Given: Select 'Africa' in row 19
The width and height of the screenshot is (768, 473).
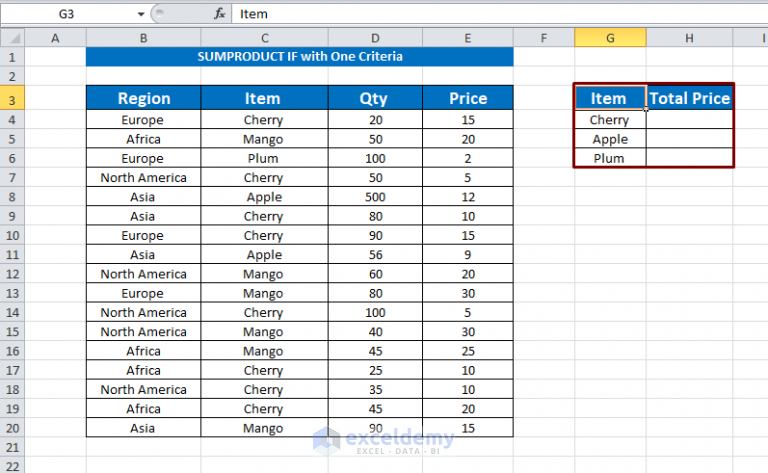Looking at the screenshot, I should [x=144, y=408].
